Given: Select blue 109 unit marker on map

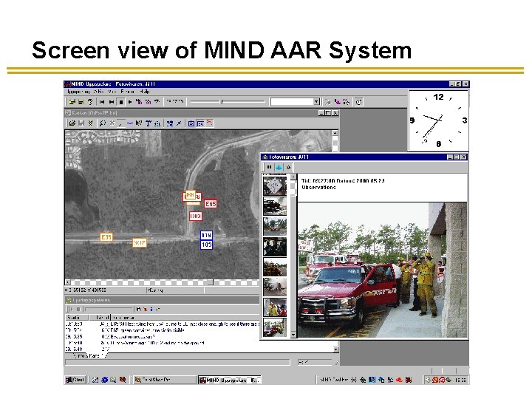Looking at the screenshot, I should [206, 245].
